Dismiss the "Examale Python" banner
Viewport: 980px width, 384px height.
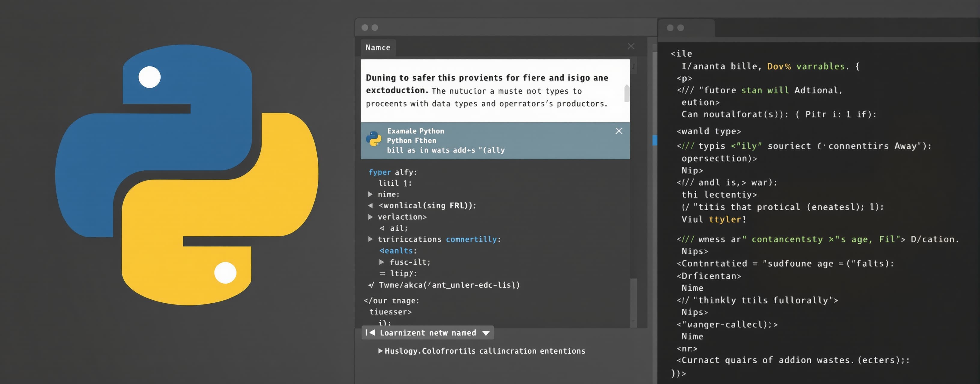tap(619, 131)
